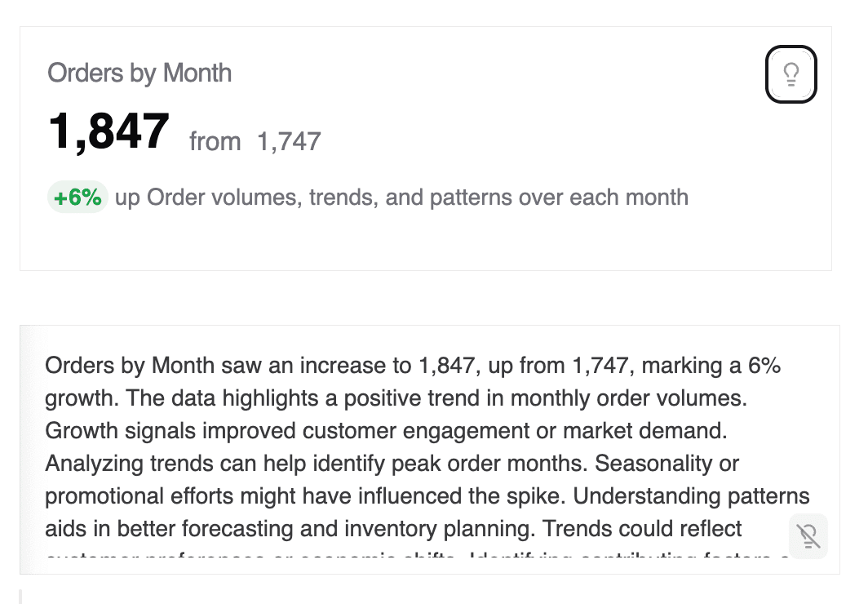Click the Orders by Month title
Viewport: 868px width, 604px height.
139,73
